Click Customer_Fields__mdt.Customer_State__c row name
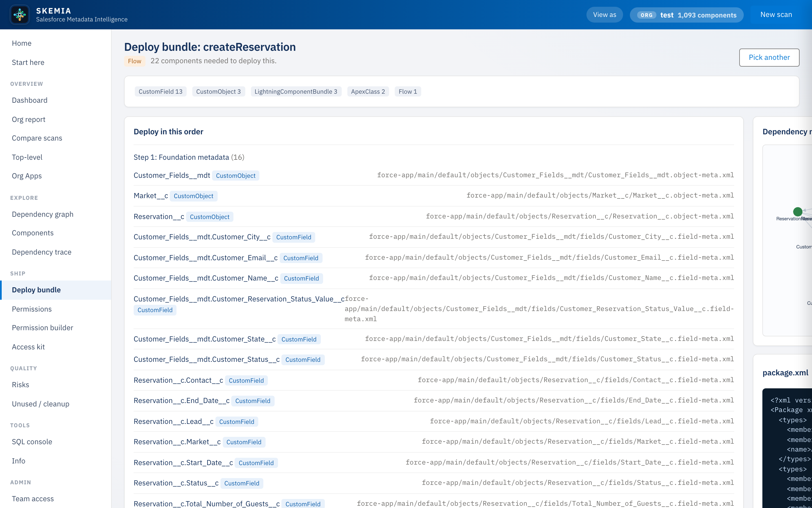This screenshot has width=812, height=508. (x=205, y=339)
